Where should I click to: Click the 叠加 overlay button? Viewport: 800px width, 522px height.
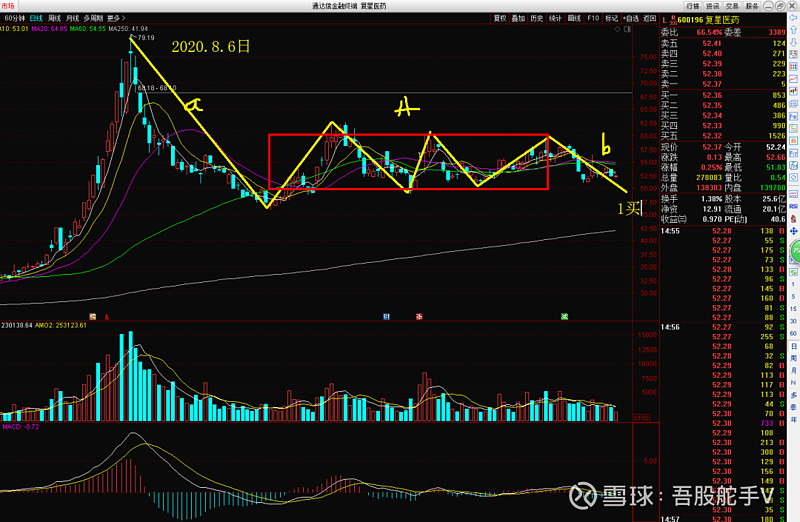click(x=518, y=18)
